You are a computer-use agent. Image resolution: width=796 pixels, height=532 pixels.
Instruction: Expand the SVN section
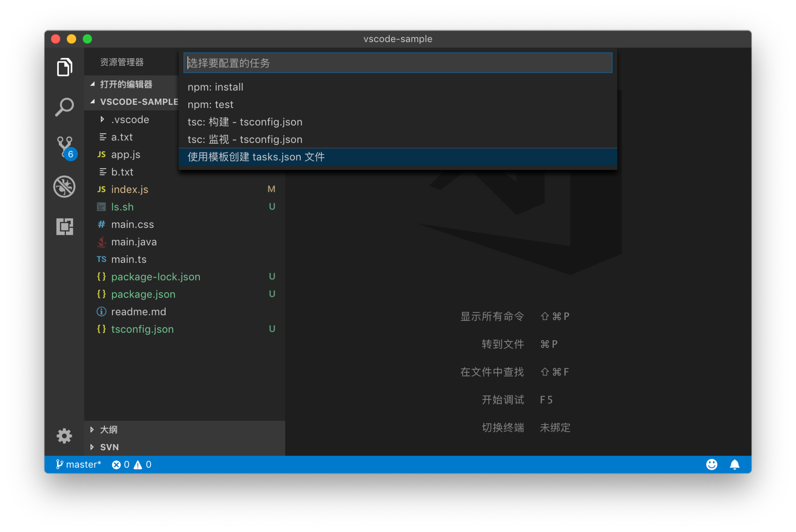[x=109, y=447]
